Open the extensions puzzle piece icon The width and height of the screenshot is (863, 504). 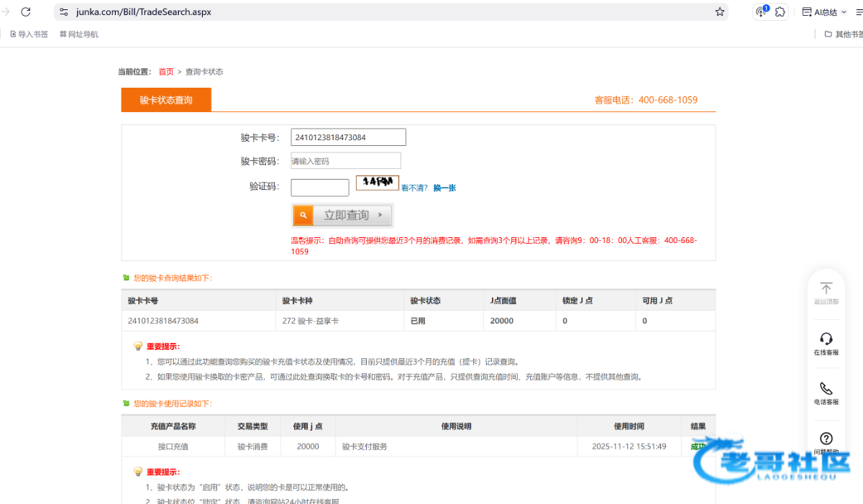tap(780, 12)
